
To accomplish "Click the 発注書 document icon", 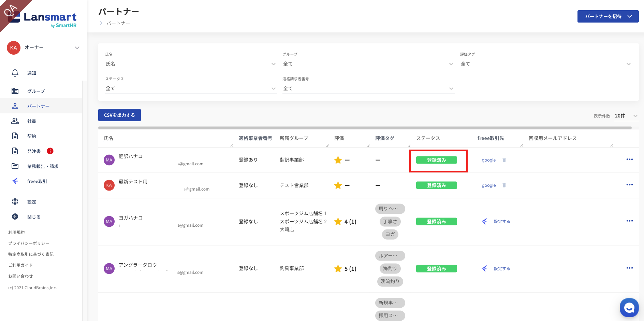I will pos(15,151).
